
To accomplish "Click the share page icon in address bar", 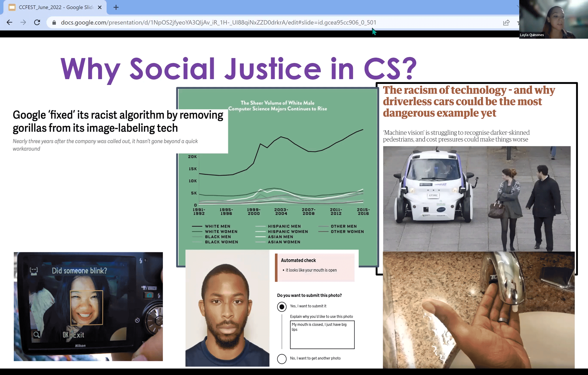I will [x=506, y=23].
